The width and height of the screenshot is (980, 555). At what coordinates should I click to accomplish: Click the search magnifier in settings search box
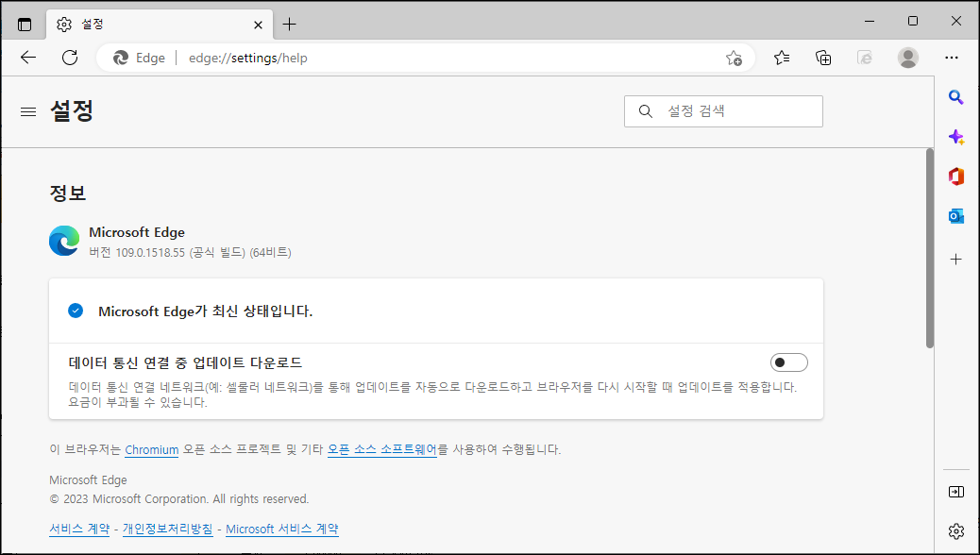(x=646, y=111)
